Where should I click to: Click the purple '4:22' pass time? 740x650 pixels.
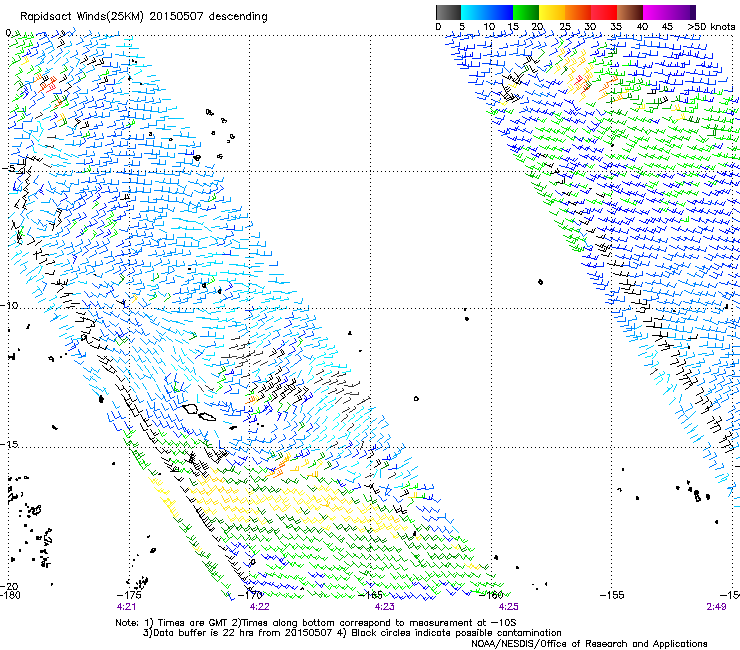coord(260,607)
